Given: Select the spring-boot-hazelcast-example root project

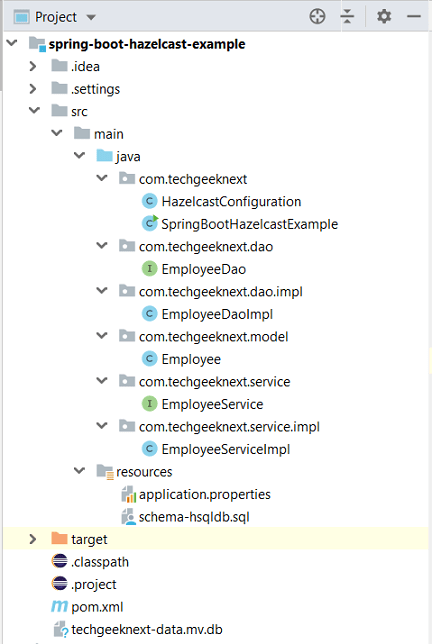Looking at the screenshot, I should pos(147,44).
